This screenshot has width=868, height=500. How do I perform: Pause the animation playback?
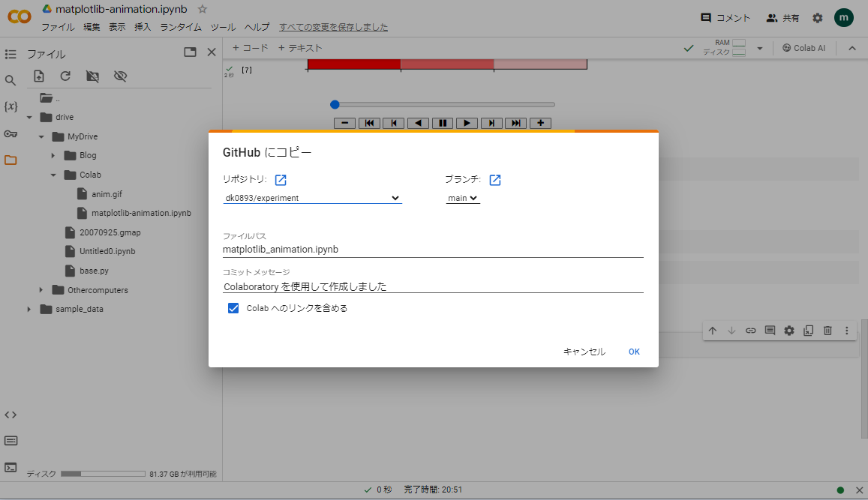click(443, 124)
